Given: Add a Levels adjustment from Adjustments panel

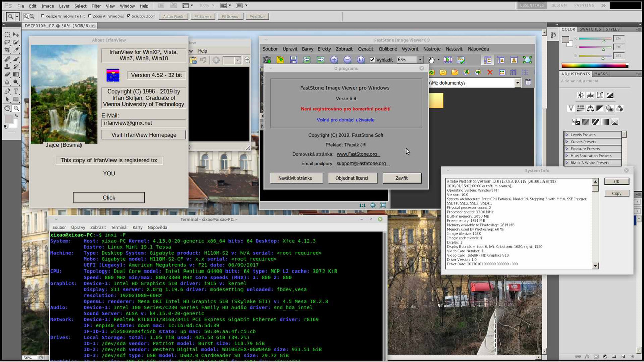Looking at the screenshot, I should coord(591,95).
